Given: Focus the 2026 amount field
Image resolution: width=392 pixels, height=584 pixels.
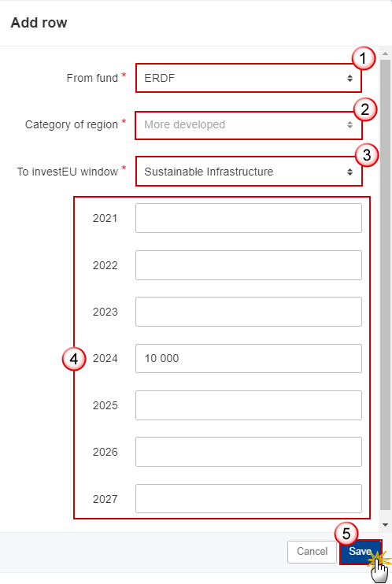Looking at the screenshot, I should (249, 452).
